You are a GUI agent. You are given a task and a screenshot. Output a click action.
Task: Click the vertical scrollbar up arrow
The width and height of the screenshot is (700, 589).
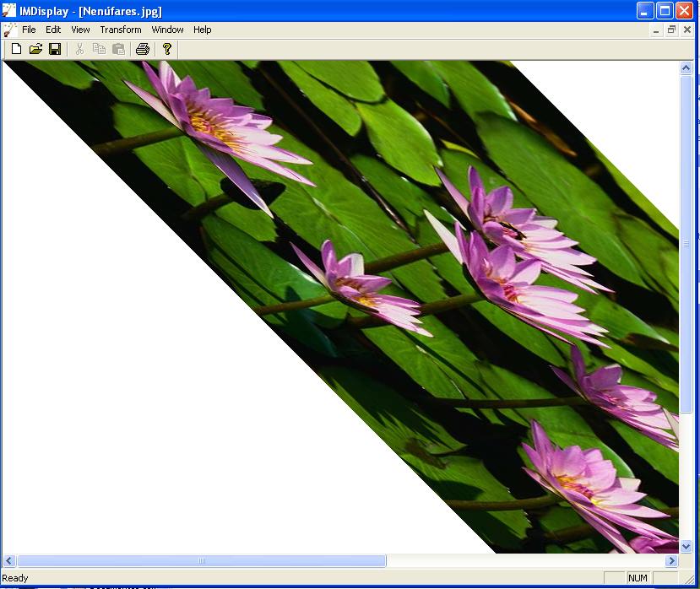pyautogui.click(x=686, y=68)
